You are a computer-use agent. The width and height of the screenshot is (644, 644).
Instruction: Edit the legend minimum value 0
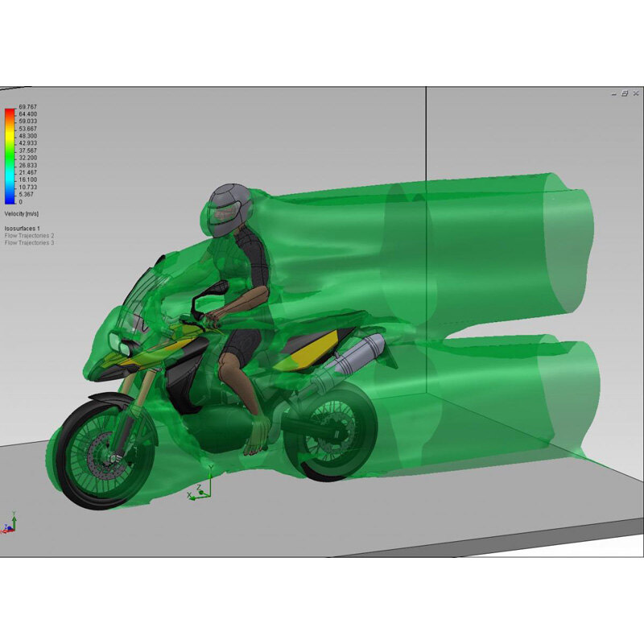[21, 202]
